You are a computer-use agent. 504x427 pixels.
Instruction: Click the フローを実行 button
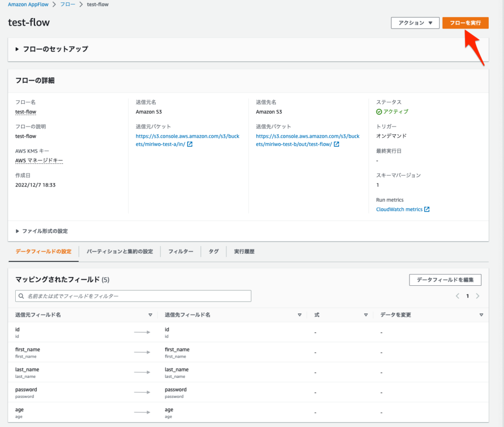(x=465, y=23)
